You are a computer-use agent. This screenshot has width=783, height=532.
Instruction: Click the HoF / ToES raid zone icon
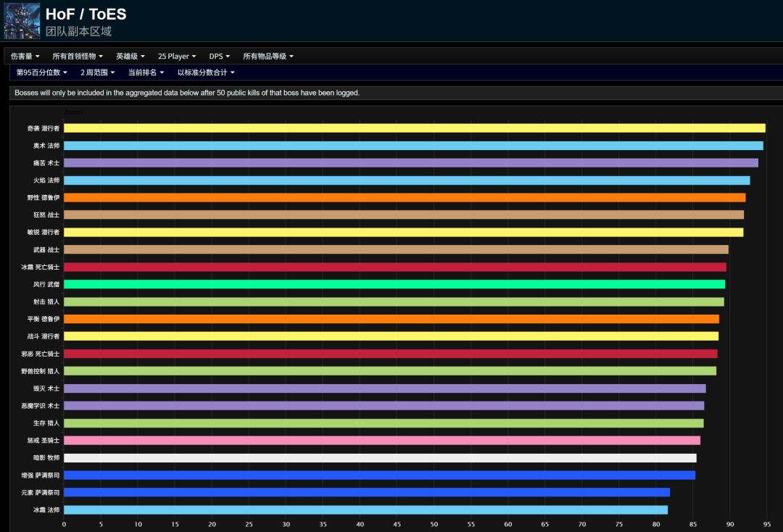(x=22, y=21)
